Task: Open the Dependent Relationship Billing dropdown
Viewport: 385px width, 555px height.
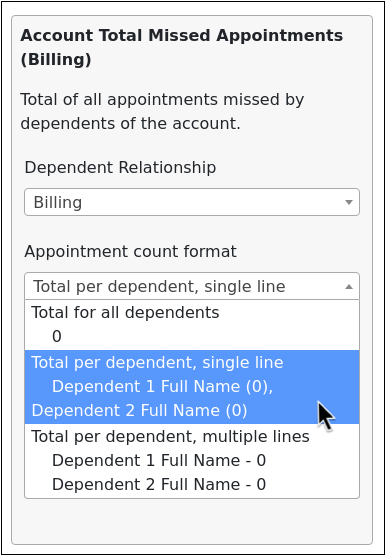Action: tap(192, 202)
